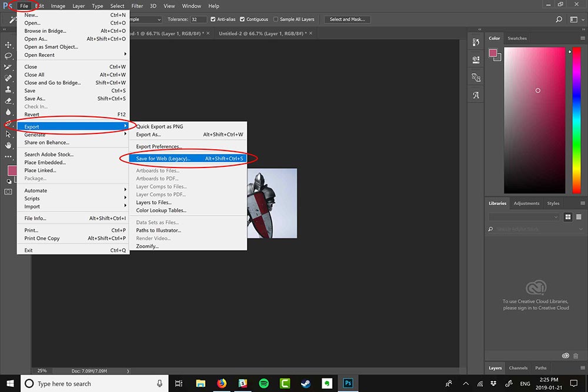Click the search magnifier in options bar

pos(559,19)
